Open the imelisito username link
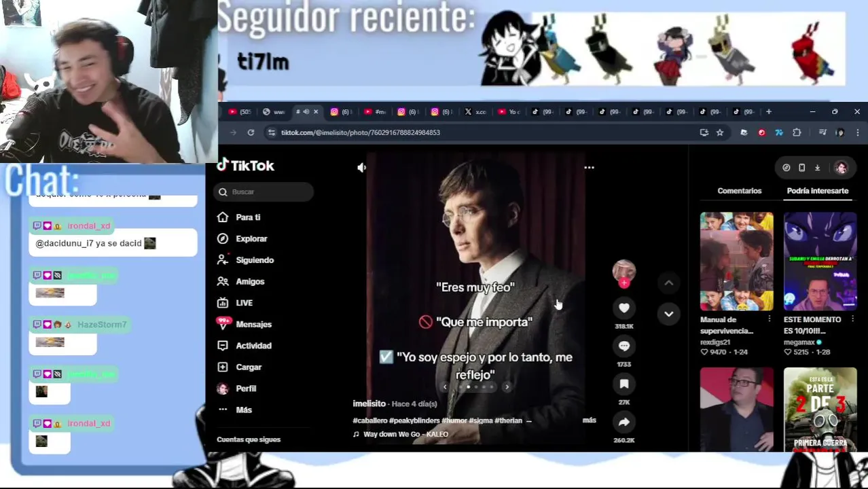Image resolution: width=868 pixels, height=489 pixels. pos(369,404)
